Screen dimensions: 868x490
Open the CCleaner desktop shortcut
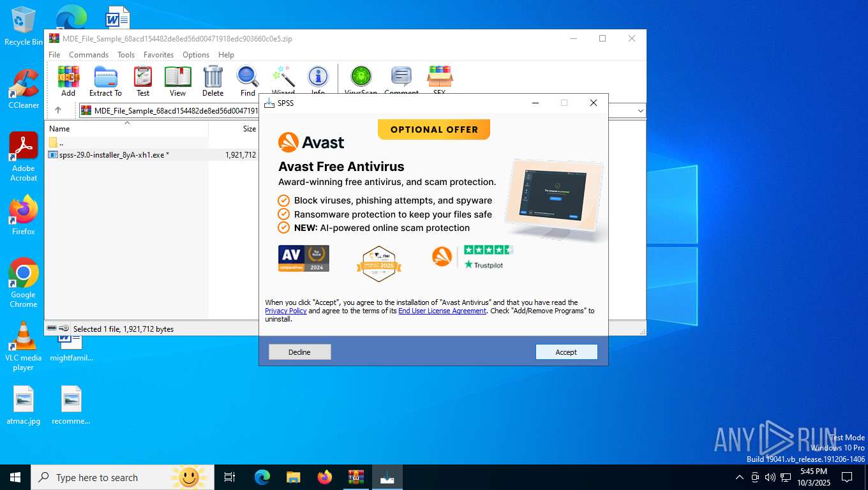[24, 89]
